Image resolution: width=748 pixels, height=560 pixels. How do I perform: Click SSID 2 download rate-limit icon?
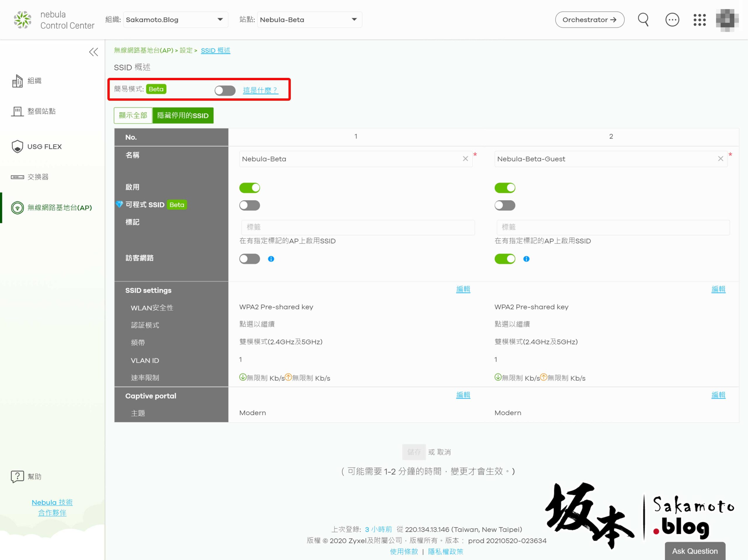498,377
